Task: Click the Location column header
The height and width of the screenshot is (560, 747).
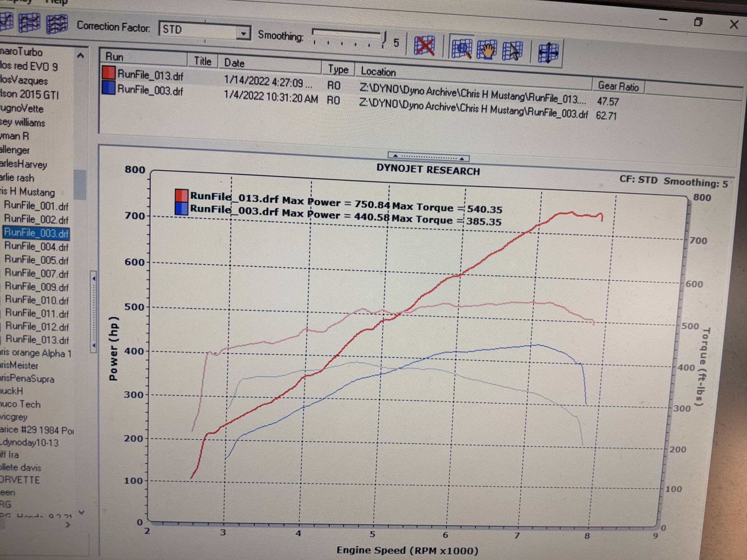Action: [x=474, y=76]
